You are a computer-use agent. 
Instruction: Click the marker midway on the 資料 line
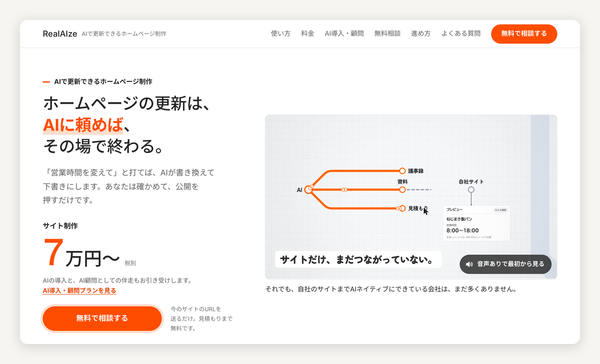click(x=344, y=189)
